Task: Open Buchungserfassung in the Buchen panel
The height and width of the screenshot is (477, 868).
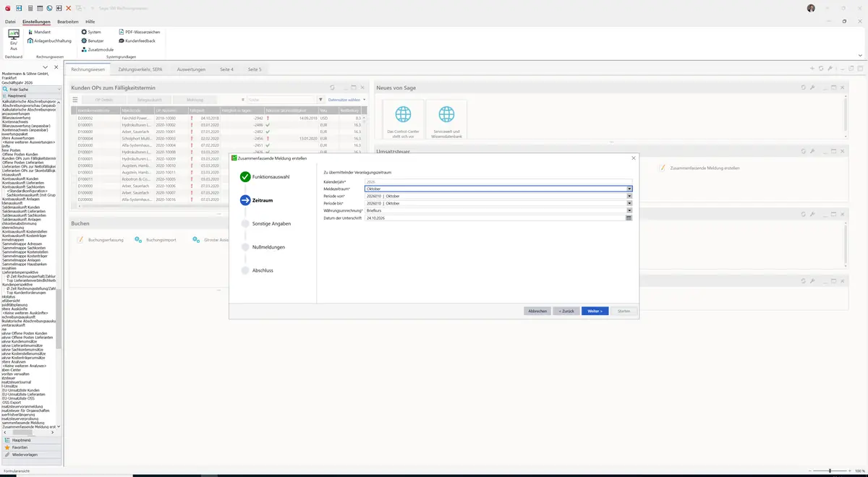Action: 101,239
